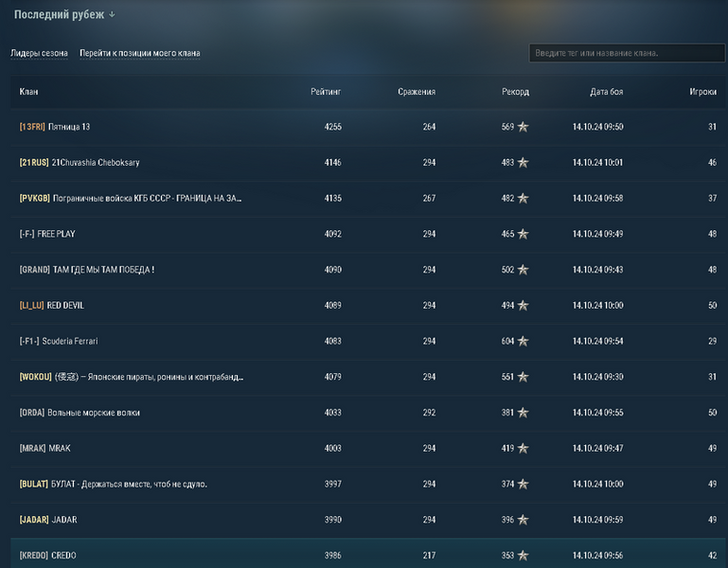The height and width of the screenshot is (568, 728).
Task: Click the star icon in the MRAK row
Action: (523, 449)
